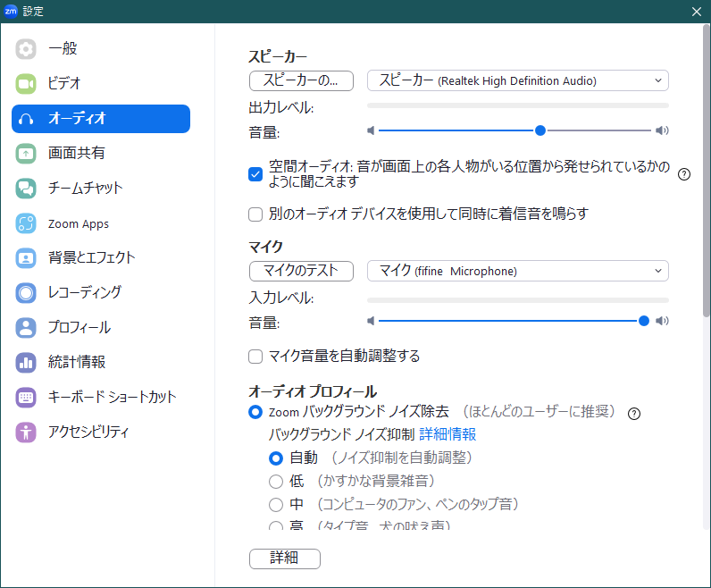
Task: Click the 出力レベル meter bar
Action: click(518, 105)
